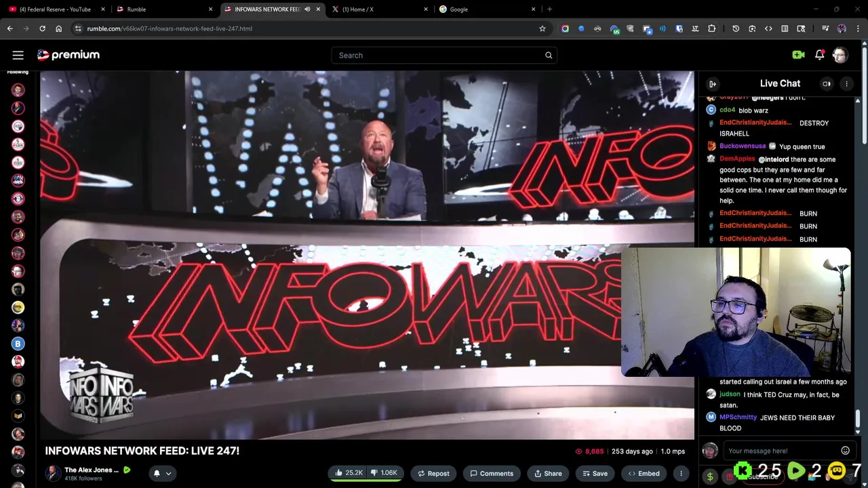Screen dimensions: 868x488
Task: Share the Infowars live feed
Action: coord(548,473)
